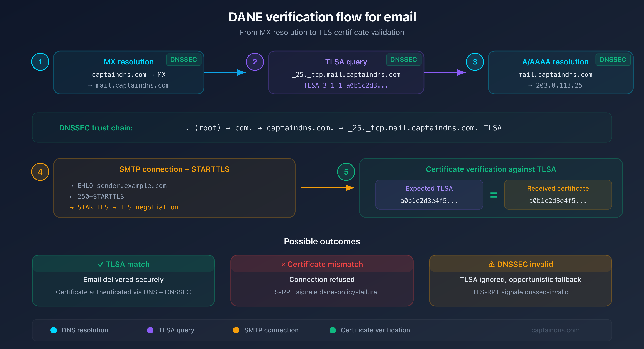Toggle the DNSSEC badge on MX resolution
Screen dimensions: 644x349
[x=184, y=60]
